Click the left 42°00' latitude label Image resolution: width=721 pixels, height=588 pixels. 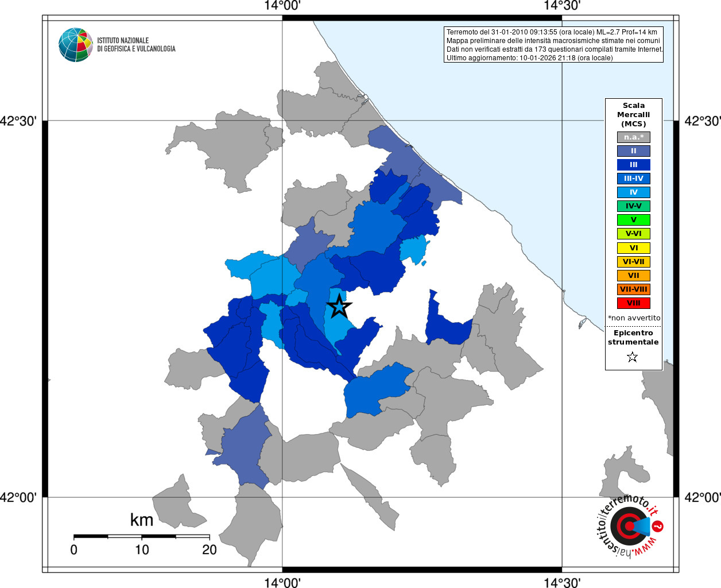coord(19,497)
